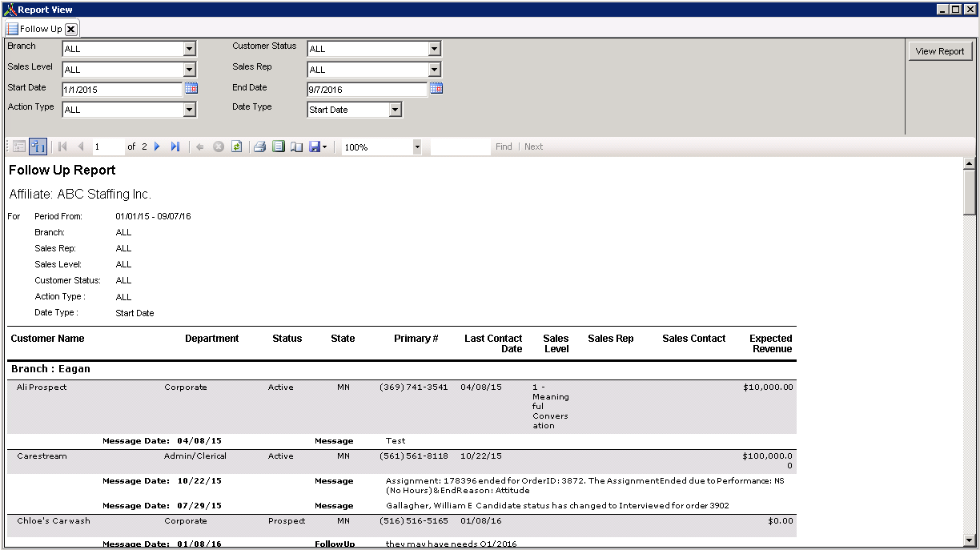
Task: Open End Date calendar picker
Action: point(436,88)
